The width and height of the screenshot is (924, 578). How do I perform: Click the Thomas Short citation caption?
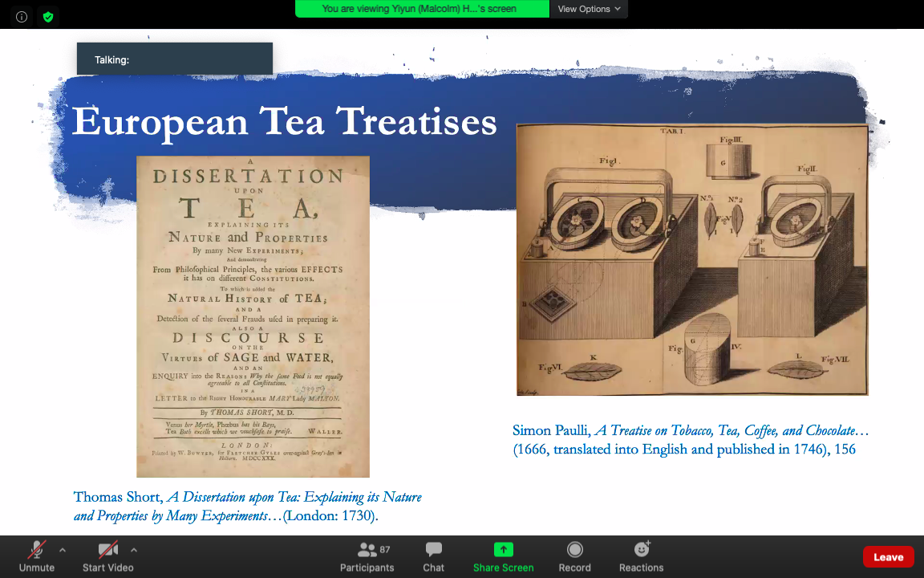[247, 507]
